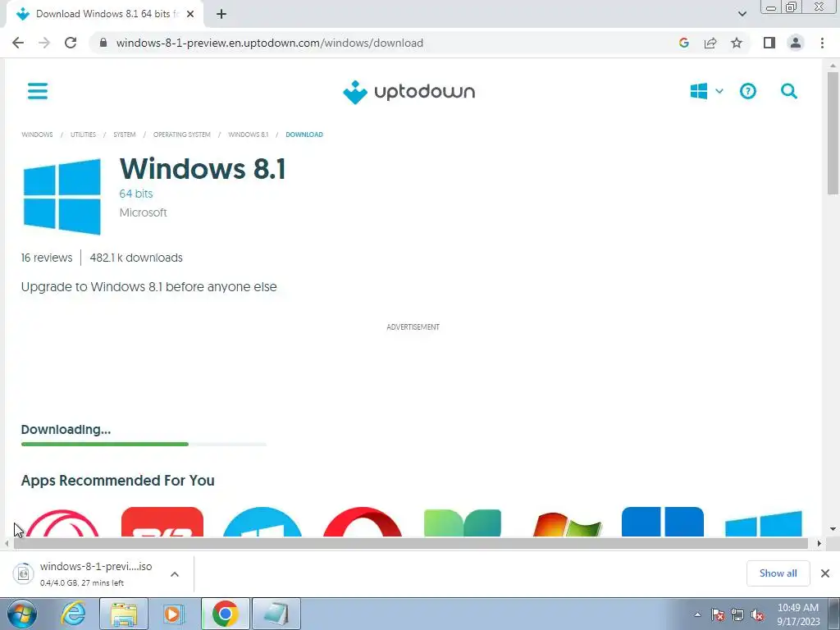Open the Uptodown hamburger menu
The image size is (840, 630).
pyautogui.click(x=38, y=91)
